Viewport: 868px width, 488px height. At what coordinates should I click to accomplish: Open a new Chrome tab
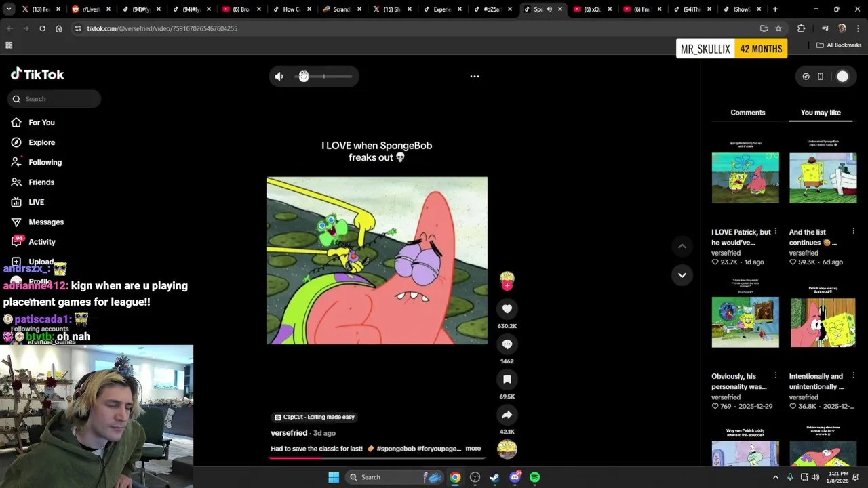click(775, 9)
